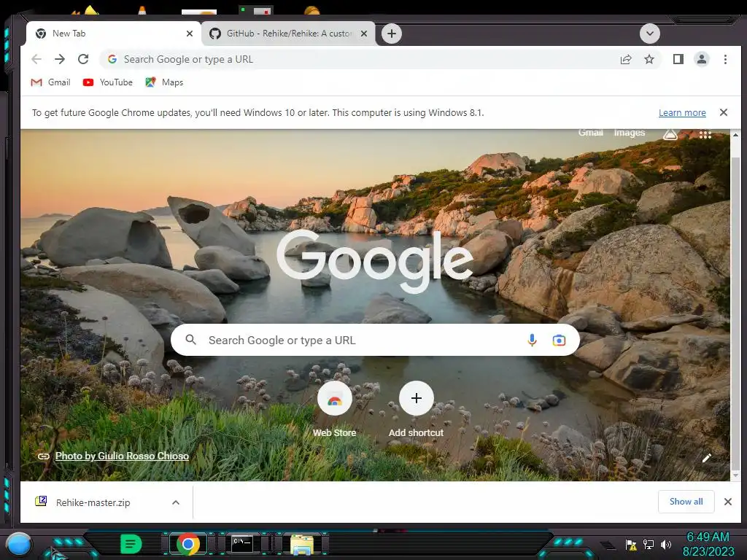The height and width of the screenshot is (560, 747).
Task: Click the Add shortcut button
Action: 416,409
